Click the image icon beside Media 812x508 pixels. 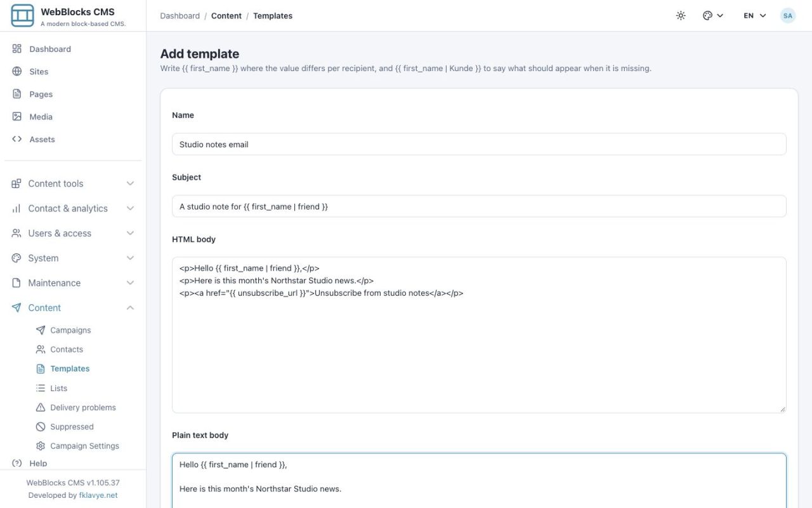click(17, 117)
